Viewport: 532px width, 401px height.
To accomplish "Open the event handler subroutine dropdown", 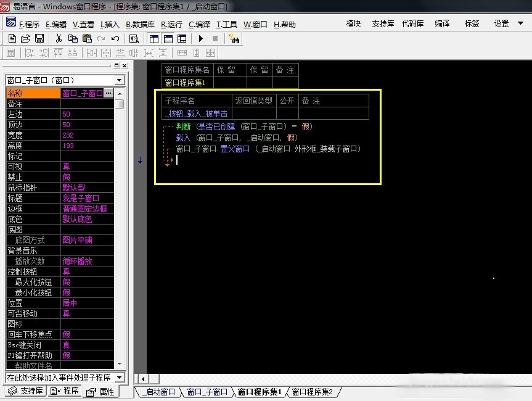I will 120,377.
